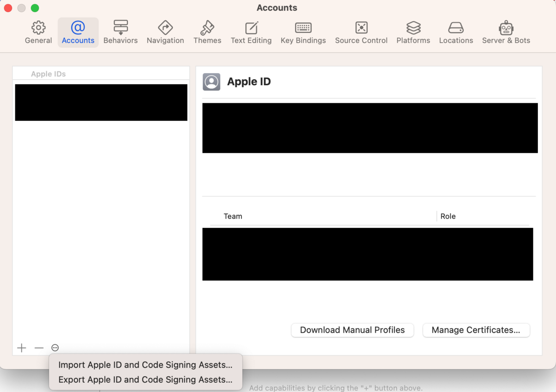
Task: Click Download Manual Profiles button
Action: click(x=352, y=330)
